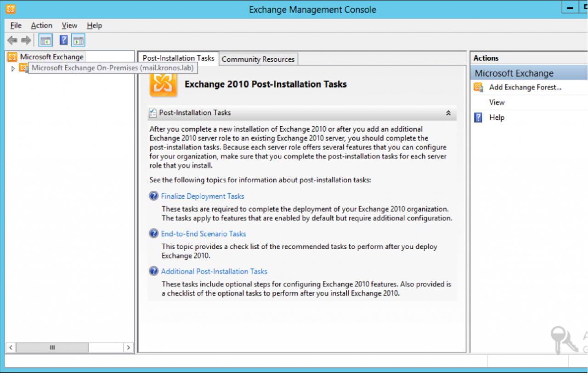This screenshot has width=588, height=375.
Task: Click the Back arrow in the toolbar
Action: [12, 40]
